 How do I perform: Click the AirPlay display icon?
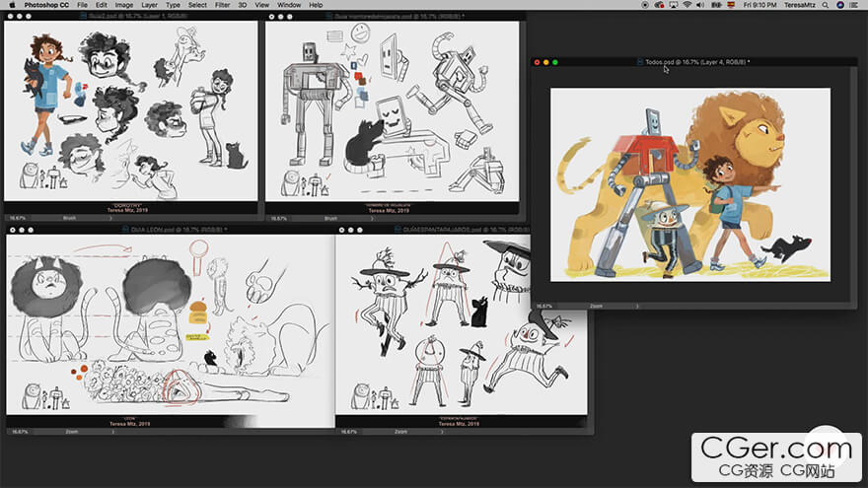(x=673, y=5)
